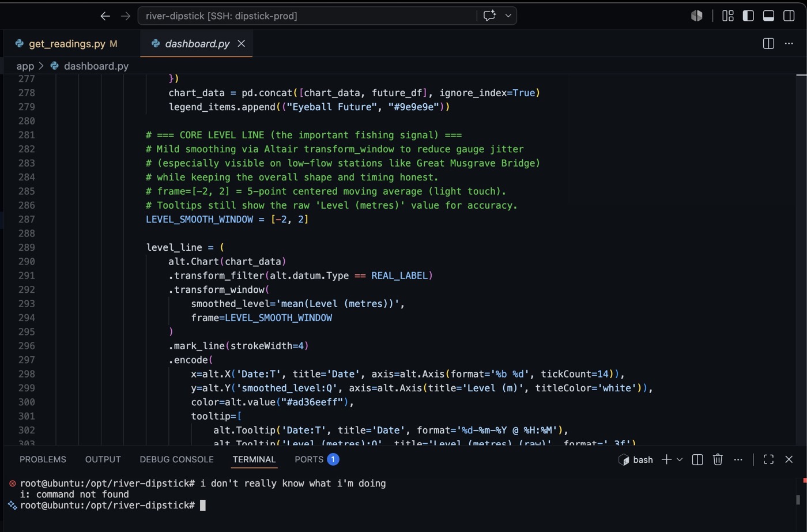Open terminal panel More Actions ellipsis
The width and height of the screenshot is (807, 532).
(x=738, y=459)
